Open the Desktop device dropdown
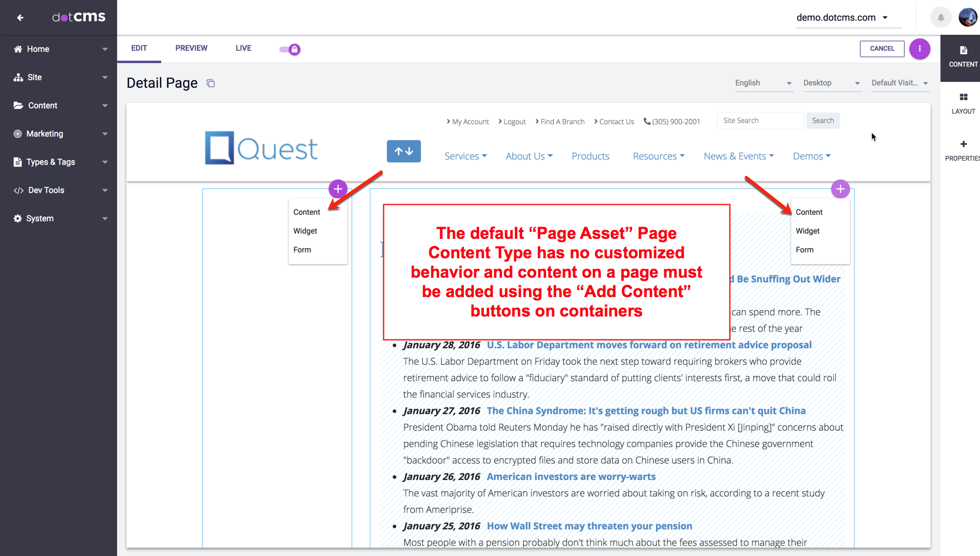Screen dimensions: 980x556 click(831, 83)
